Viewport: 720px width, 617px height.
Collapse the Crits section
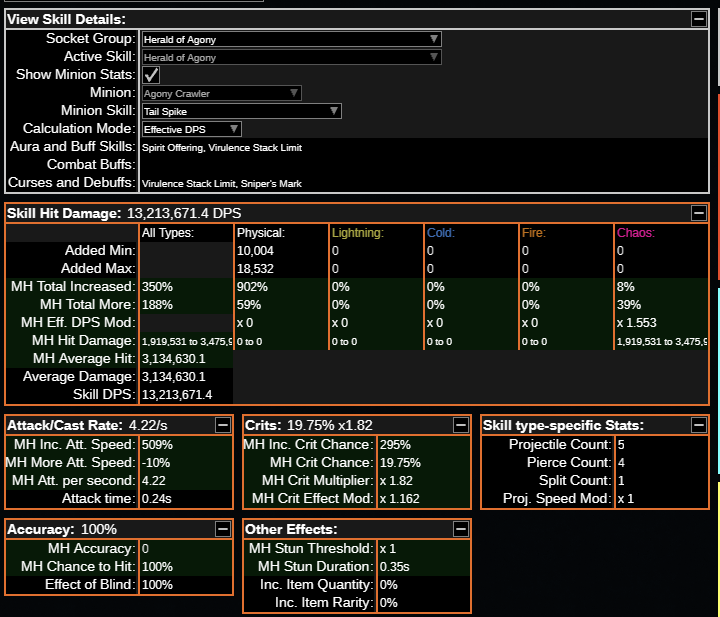pos(461,425)
